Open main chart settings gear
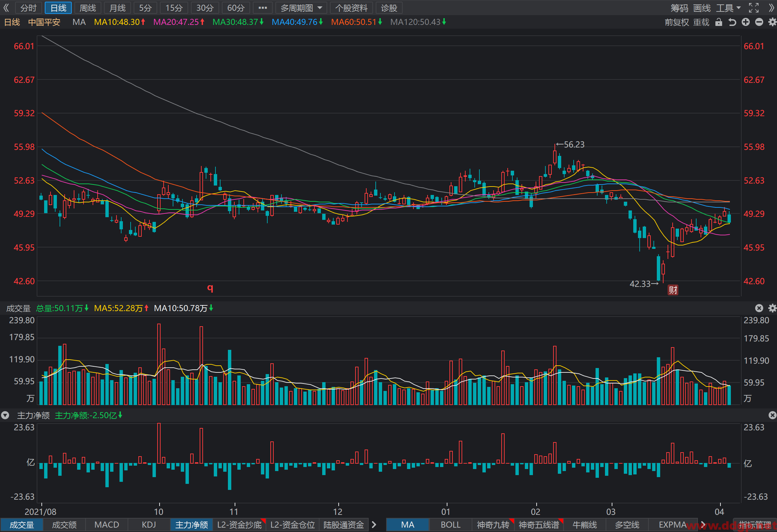777x532 pixels. pos(772,22)
